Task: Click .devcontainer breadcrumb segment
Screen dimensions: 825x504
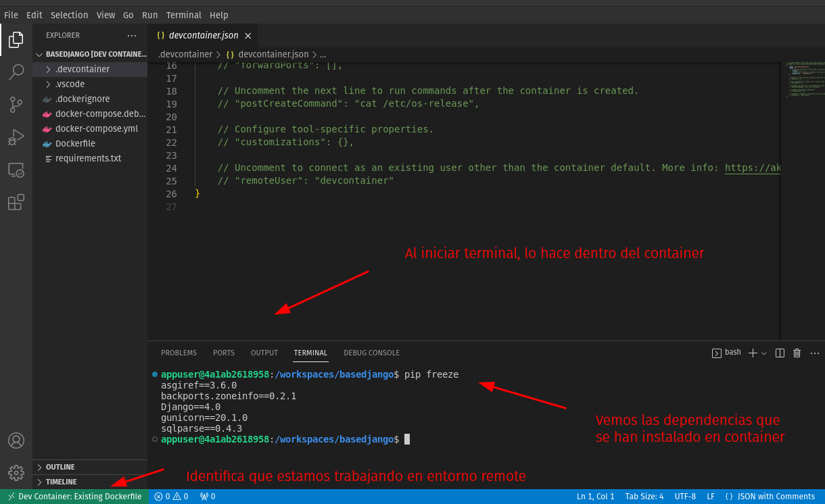Action: 185,54
